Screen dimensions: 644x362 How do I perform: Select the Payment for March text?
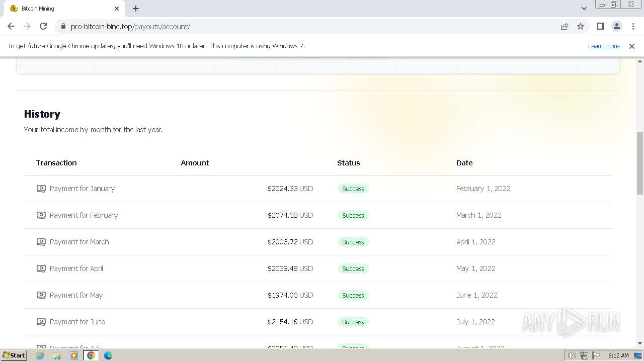click(x=79, y=242)
